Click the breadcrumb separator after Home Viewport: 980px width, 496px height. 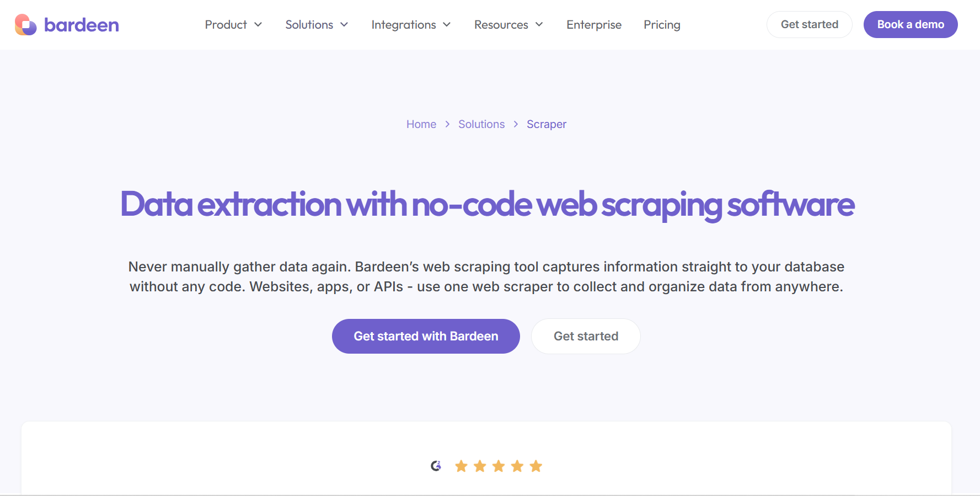(447, 124)
